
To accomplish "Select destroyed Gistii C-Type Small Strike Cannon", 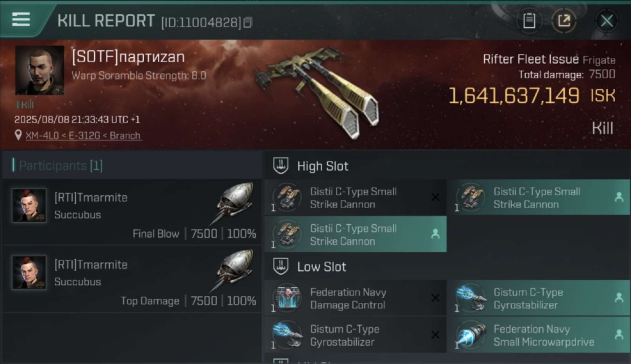I will [x=355, y=198].
